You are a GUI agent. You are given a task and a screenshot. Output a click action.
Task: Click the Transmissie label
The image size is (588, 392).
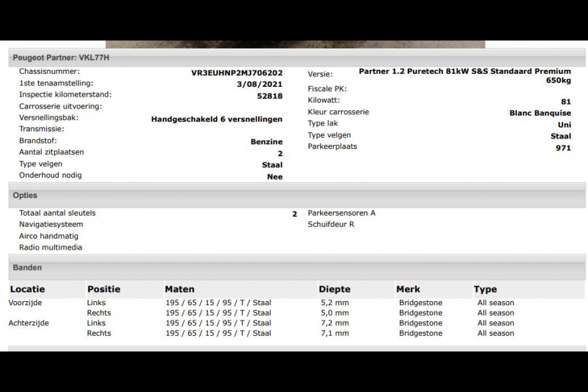(42, 129)
